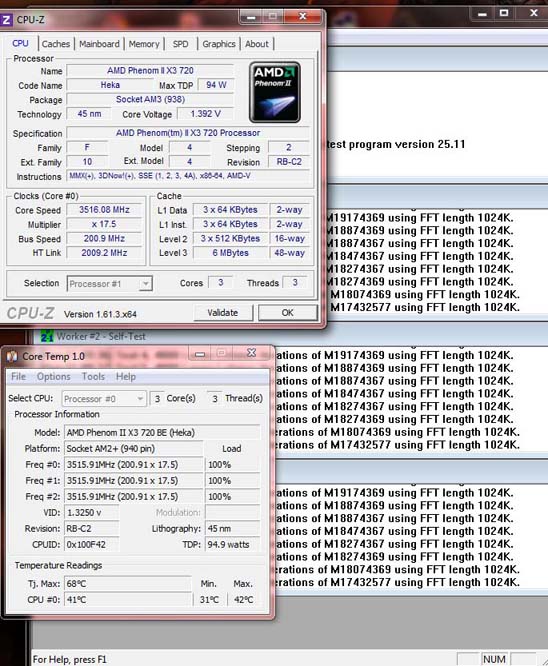Click the Freq #0 field in Core Temp

click(x=133, y=465)
